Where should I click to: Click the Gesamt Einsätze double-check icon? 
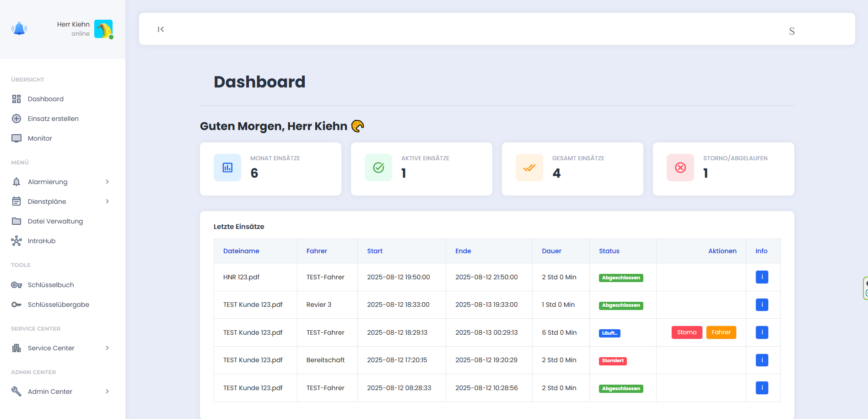[529, 168]
